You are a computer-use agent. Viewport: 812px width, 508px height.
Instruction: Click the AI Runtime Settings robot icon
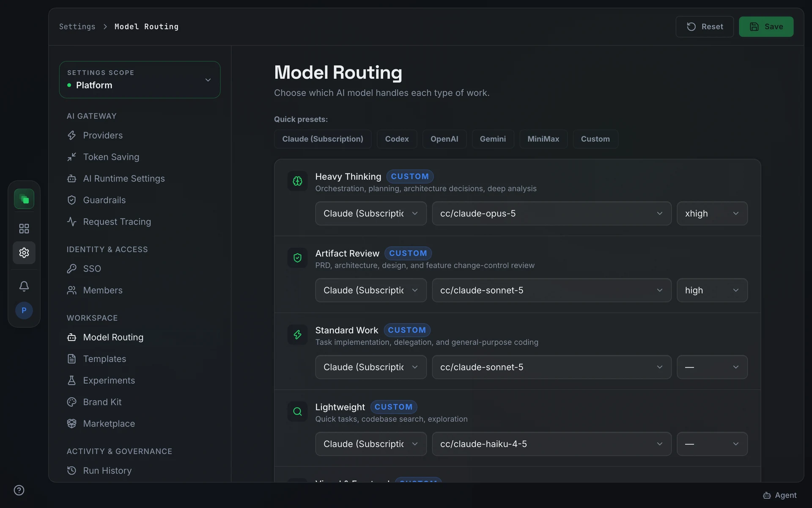tap(72, 179)
